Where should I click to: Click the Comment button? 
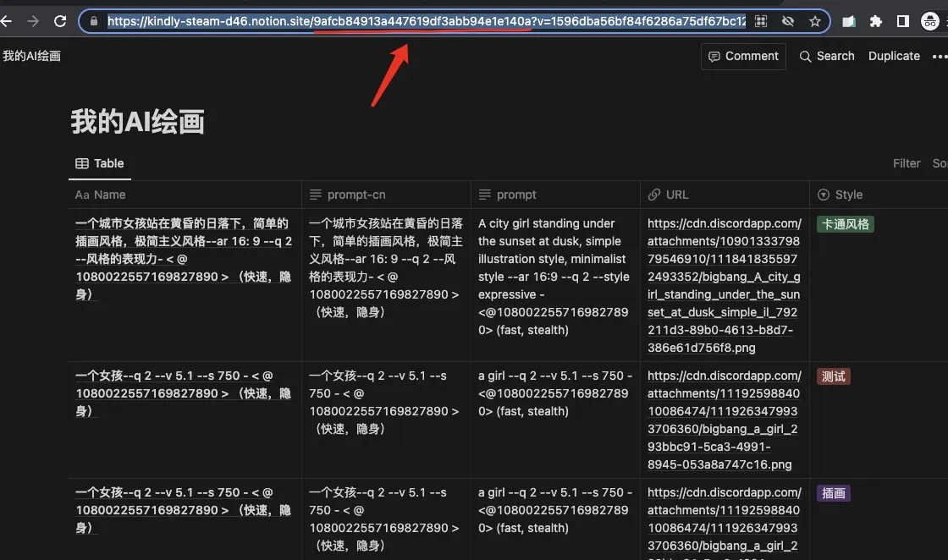pyautogui.click(x=741, y=57)
